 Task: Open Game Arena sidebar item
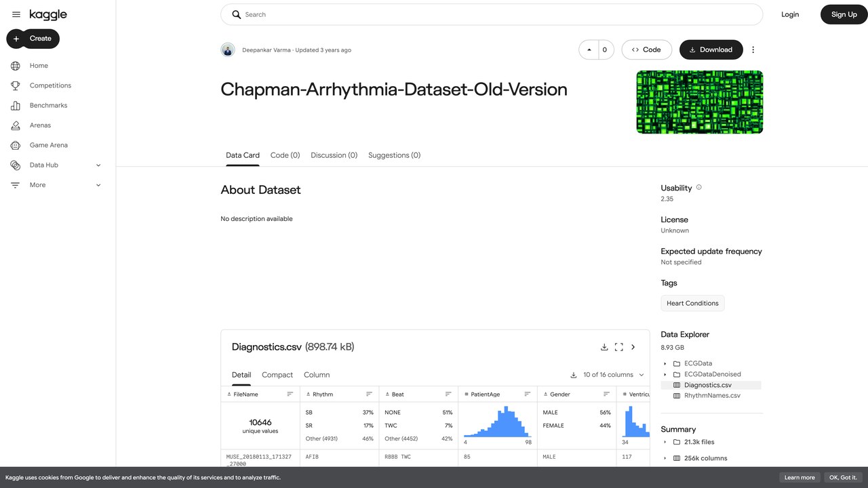point(48,145)
